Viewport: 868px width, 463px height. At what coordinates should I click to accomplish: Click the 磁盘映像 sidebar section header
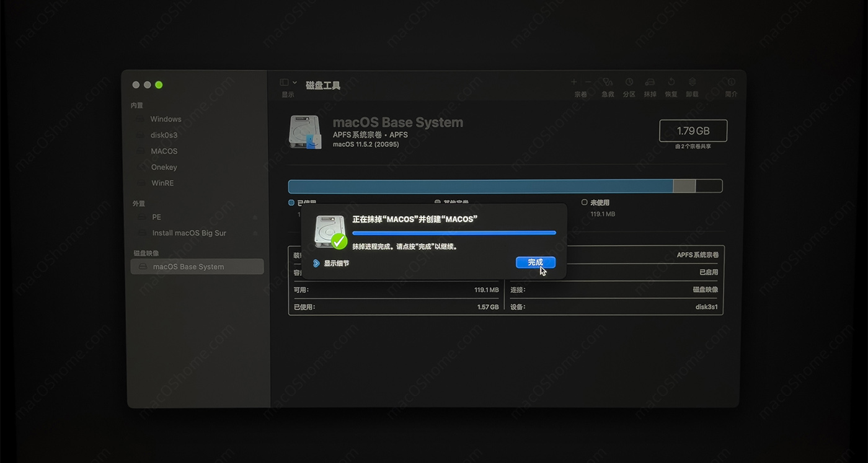[146, 253]
